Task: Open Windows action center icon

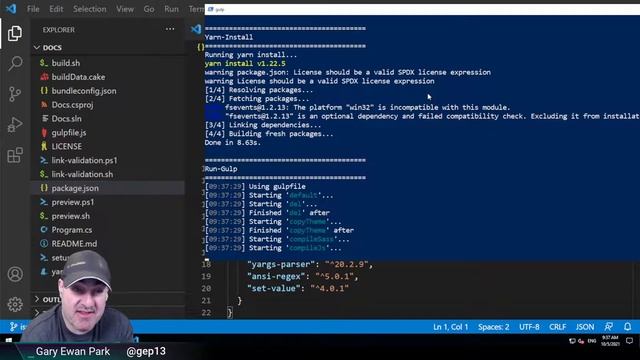Action: click(629, 341)
